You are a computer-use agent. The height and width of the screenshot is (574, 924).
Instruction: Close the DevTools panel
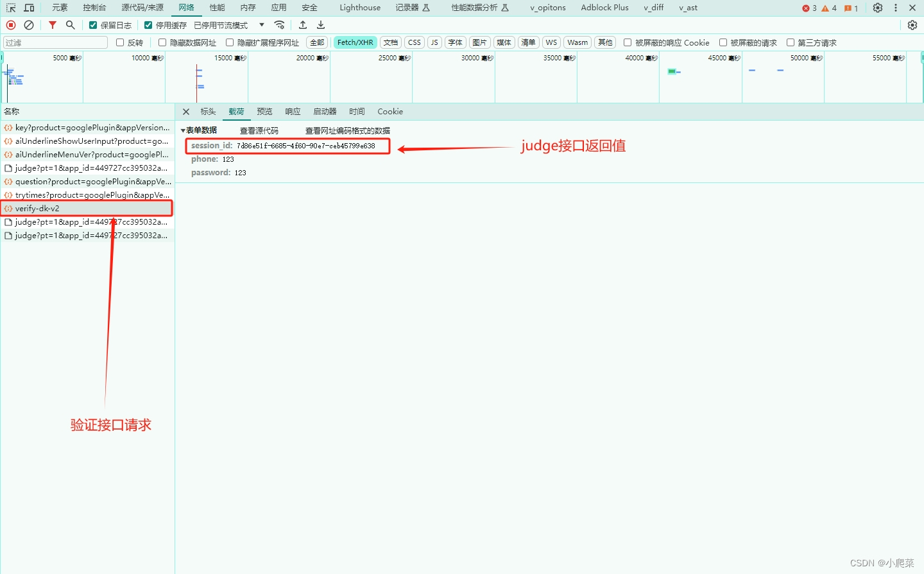(x=912, y=8)
